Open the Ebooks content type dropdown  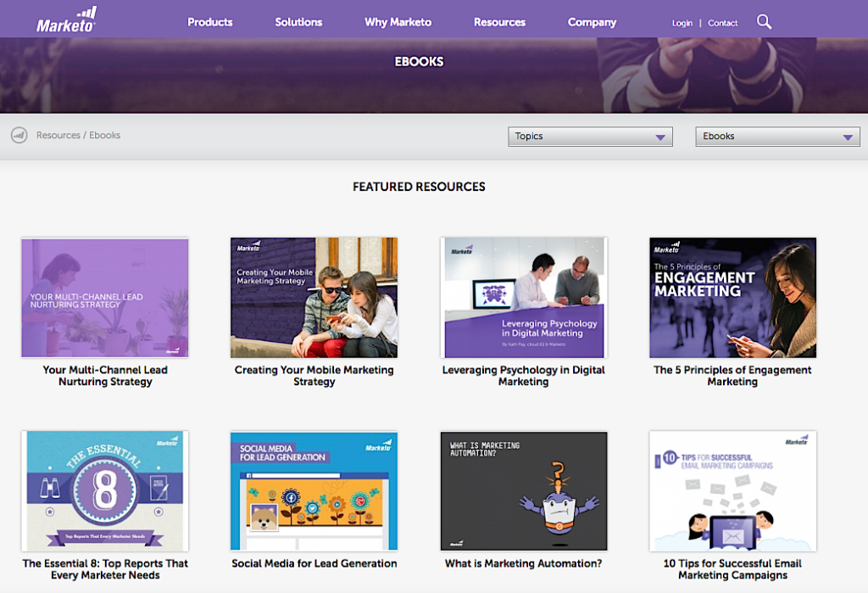pos(776,136)
